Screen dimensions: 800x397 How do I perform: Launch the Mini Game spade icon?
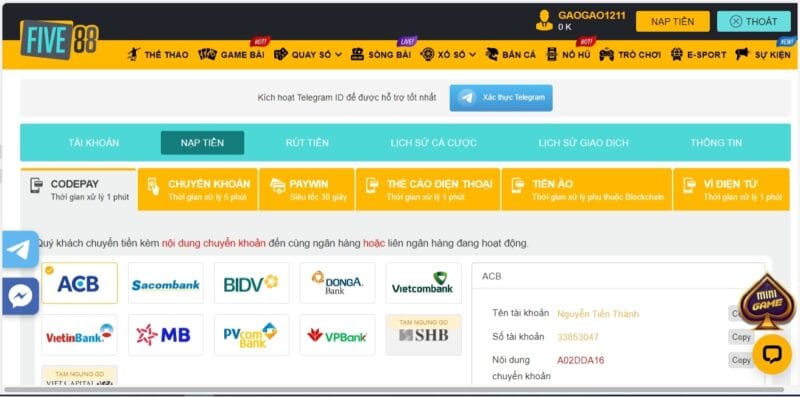767,301
